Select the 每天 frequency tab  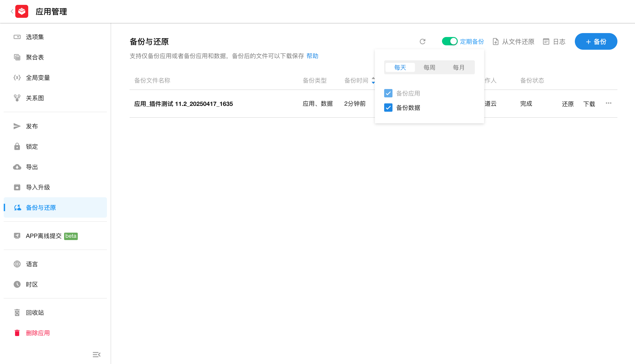pos(400,68)
